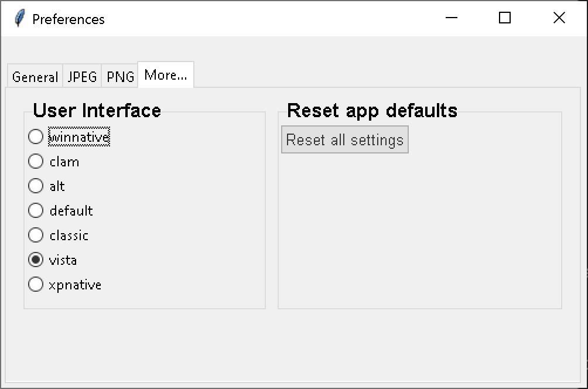588x389 pixels.
Task: Go to the PNG tab
Action: (x=120, y=77)
